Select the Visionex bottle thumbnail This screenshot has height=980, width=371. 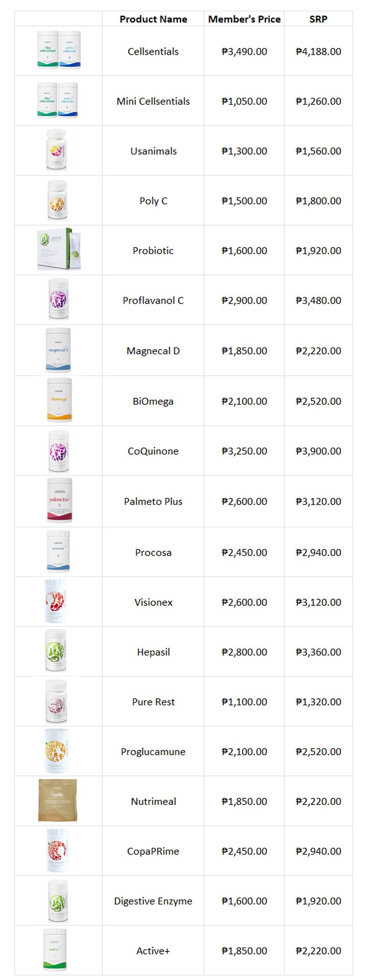click(x=57, y=601)
